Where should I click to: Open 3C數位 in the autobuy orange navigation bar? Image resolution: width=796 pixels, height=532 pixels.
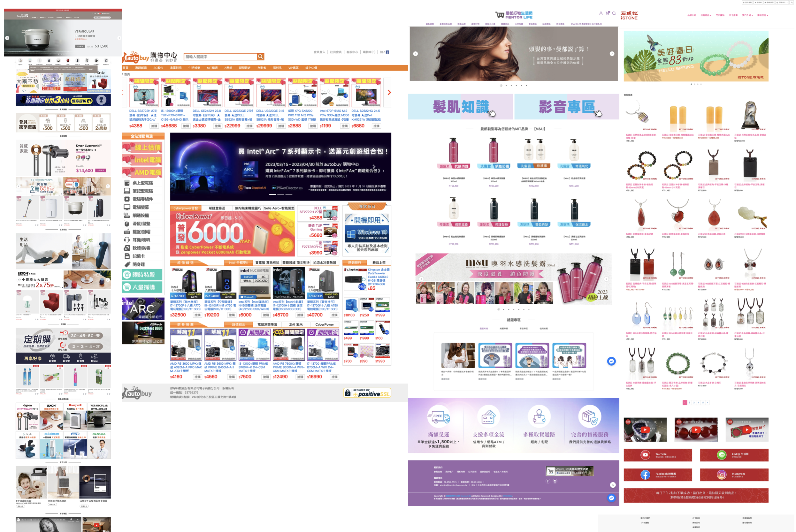(x=158, y=68)
